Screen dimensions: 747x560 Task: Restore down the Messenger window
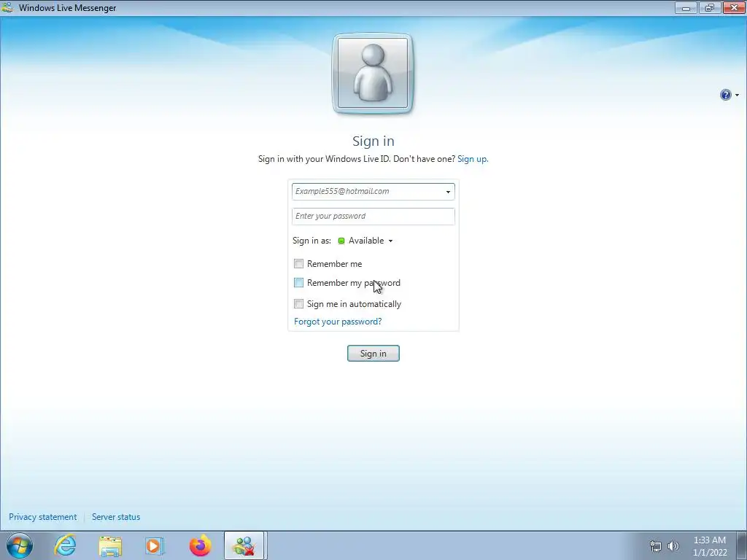[710, 7]
